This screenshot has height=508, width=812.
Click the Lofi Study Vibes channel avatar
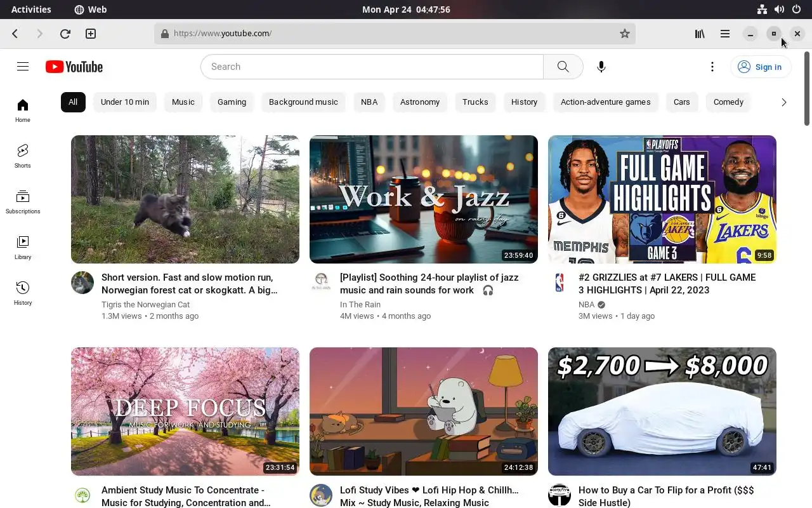point(321,495)
